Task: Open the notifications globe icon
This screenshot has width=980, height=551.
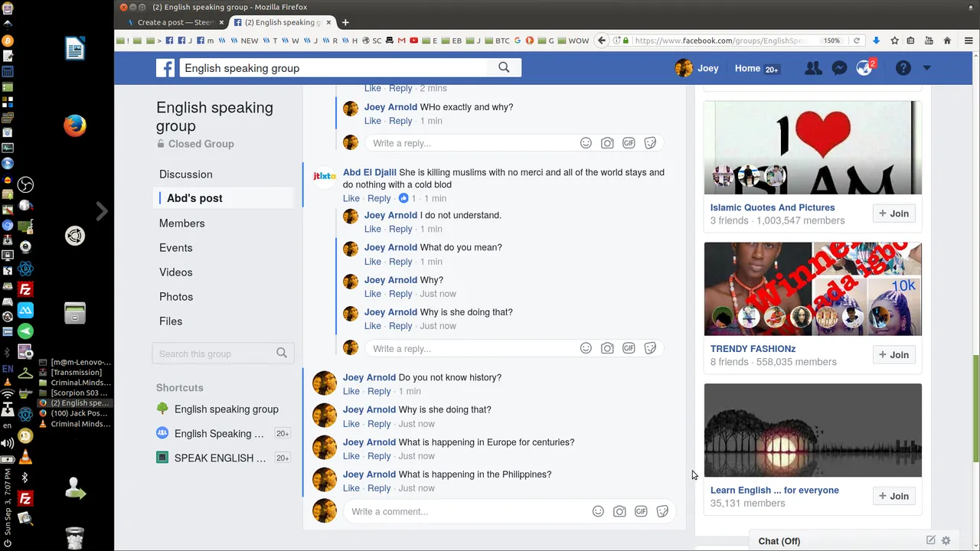Action: tap(864, 68)
